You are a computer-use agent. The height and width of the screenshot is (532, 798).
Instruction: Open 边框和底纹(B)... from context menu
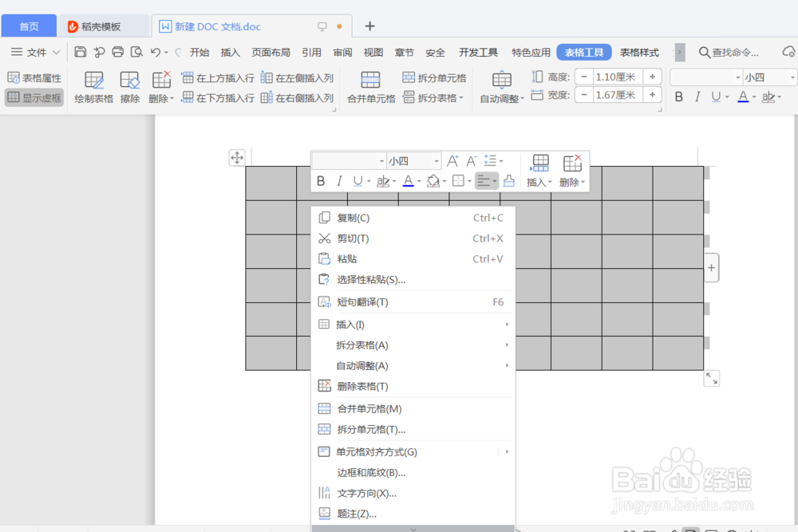click(x=413, y=473)
